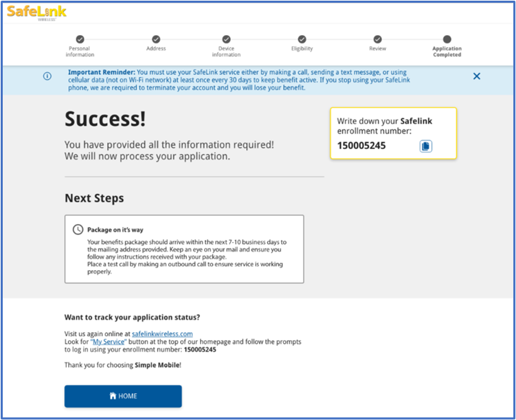Click the Next Steps heading
516x420 pixels.
coord(94,198)
